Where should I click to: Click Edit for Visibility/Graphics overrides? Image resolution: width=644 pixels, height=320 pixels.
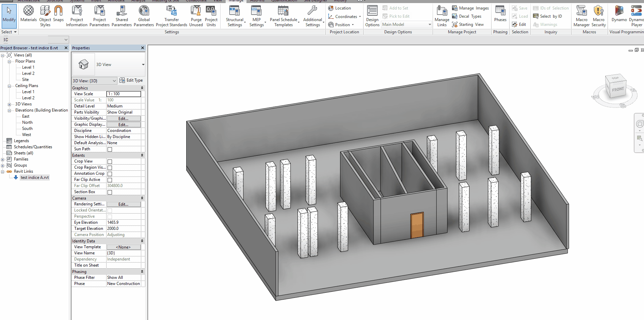[x=124, y=118]
